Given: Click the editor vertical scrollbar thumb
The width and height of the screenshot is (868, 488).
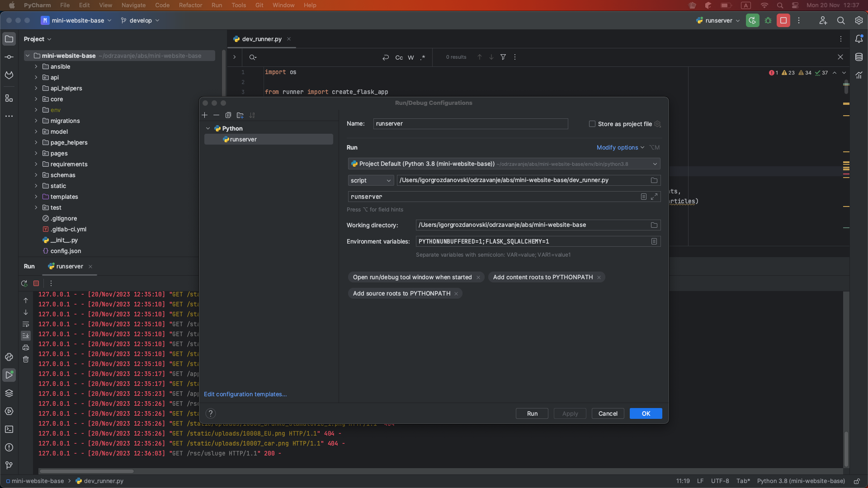Looking at the screenshot, I should (x=846, y=87).
